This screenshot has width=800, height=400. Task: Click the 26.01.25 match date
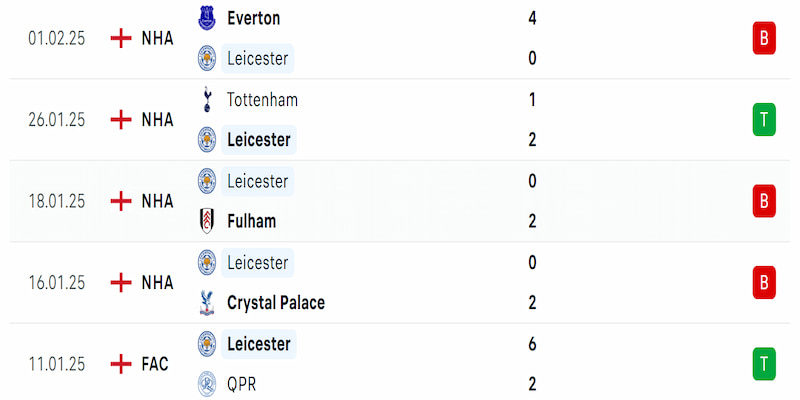pyautogui.click(x=56, y=120)
